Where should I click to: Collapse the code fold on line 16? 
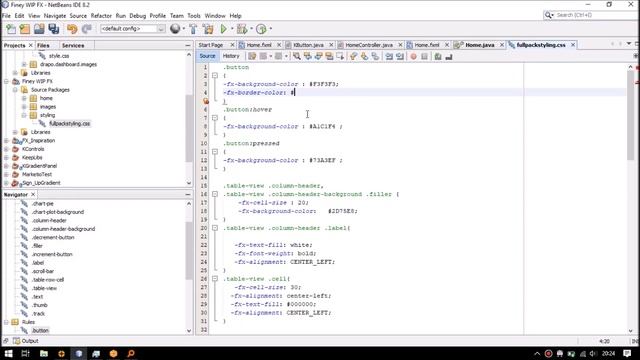click(215, 194)
